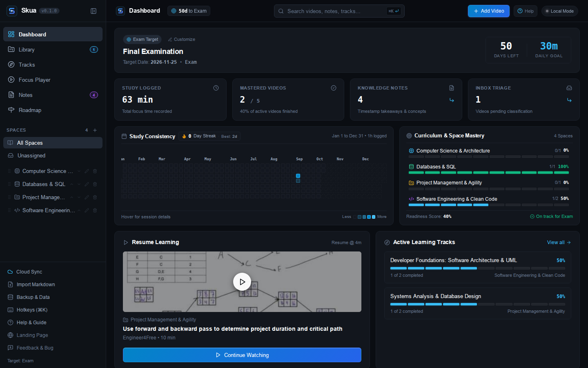The image size is (588, 368).
Task: Add a new space with the plus icon
Action: tap(95, 130)
